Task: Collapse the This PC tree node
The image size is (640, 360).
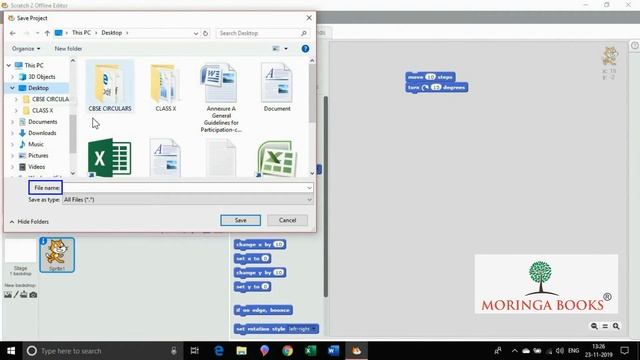Action: click(x=9, y=65)
